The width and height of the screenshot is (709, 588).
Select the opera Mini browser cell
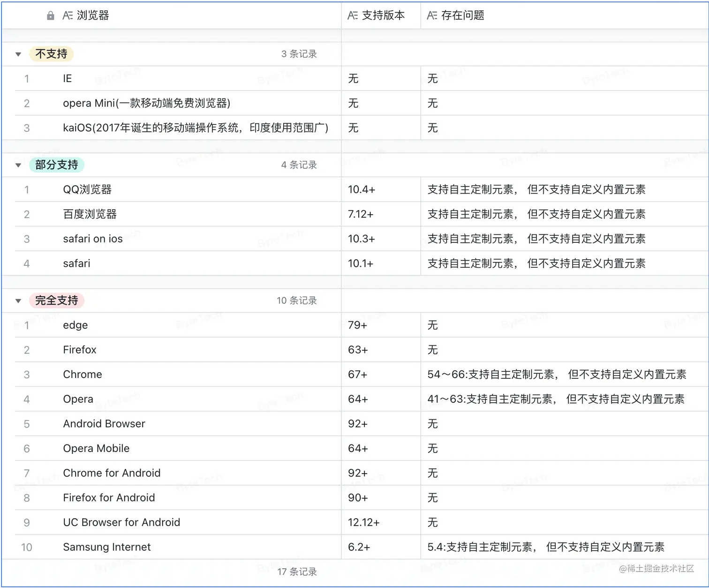pyautogui.click(x=178, y=103)
